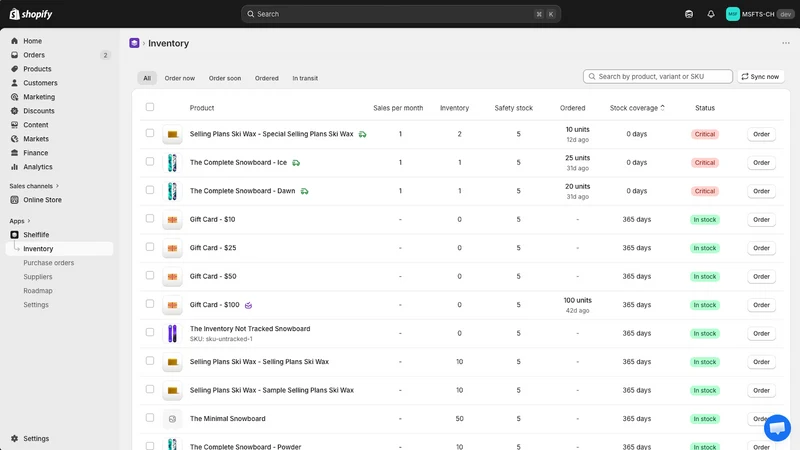Expand the Apps section
Viewport: 800px width, 450px height.
[20, 221]
